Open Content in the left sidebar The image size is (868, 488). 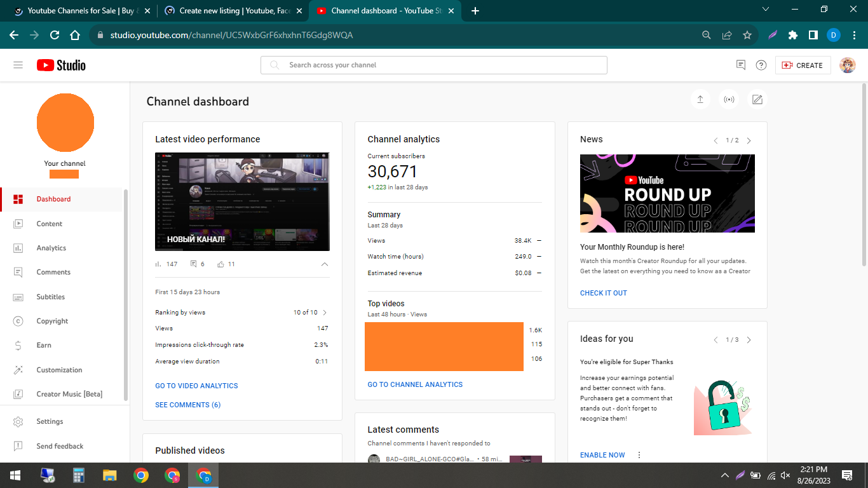49,224
